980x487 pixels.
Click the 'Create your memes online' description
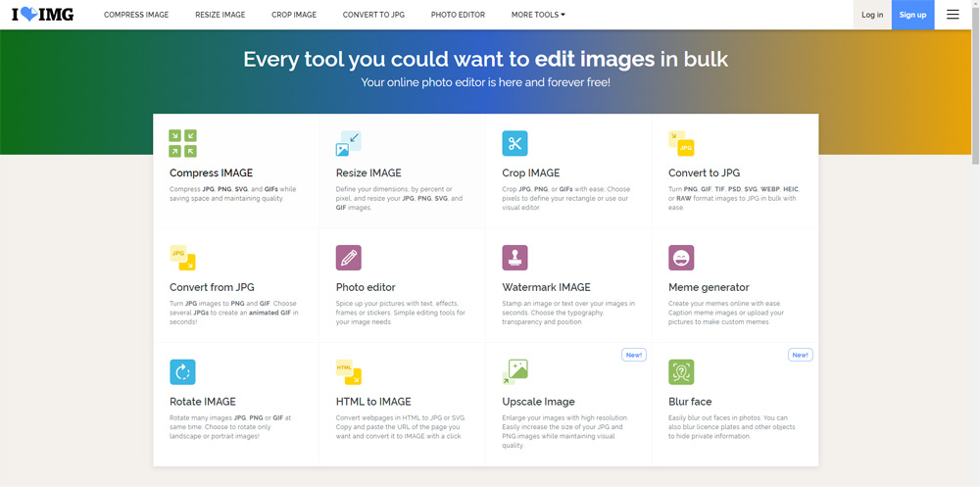point(725,313)
